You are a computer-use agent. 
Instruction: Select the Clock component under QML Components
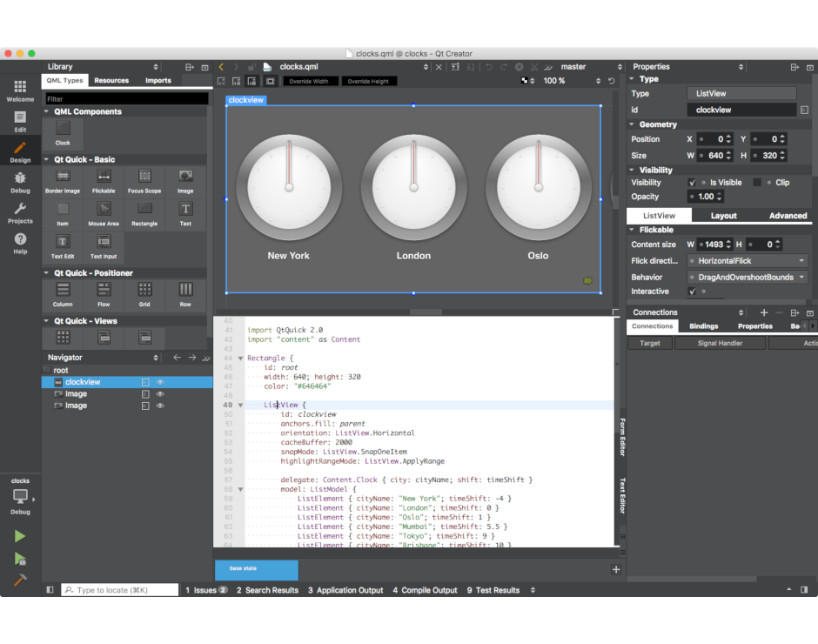click(x=62, y=128)
